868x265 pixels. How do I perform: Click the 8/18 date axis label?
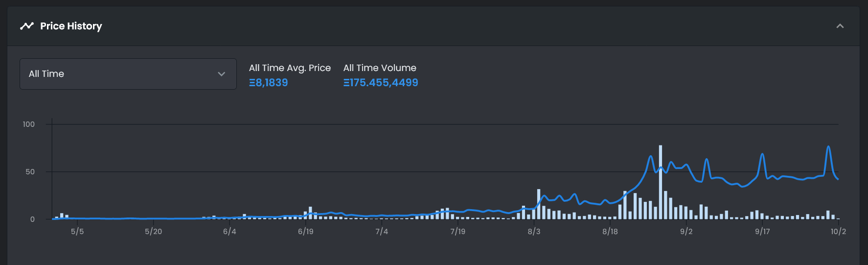pos(610,231)
